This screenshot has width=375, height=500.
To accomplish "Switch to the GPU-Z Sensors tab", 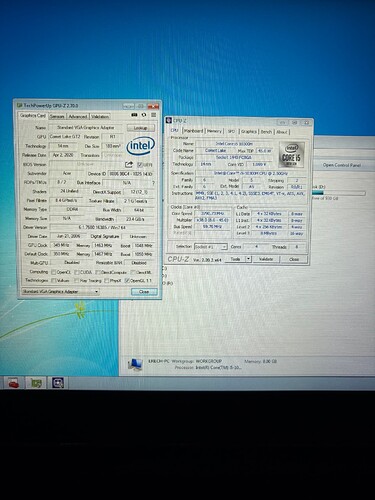I will [x=57, y=116].
